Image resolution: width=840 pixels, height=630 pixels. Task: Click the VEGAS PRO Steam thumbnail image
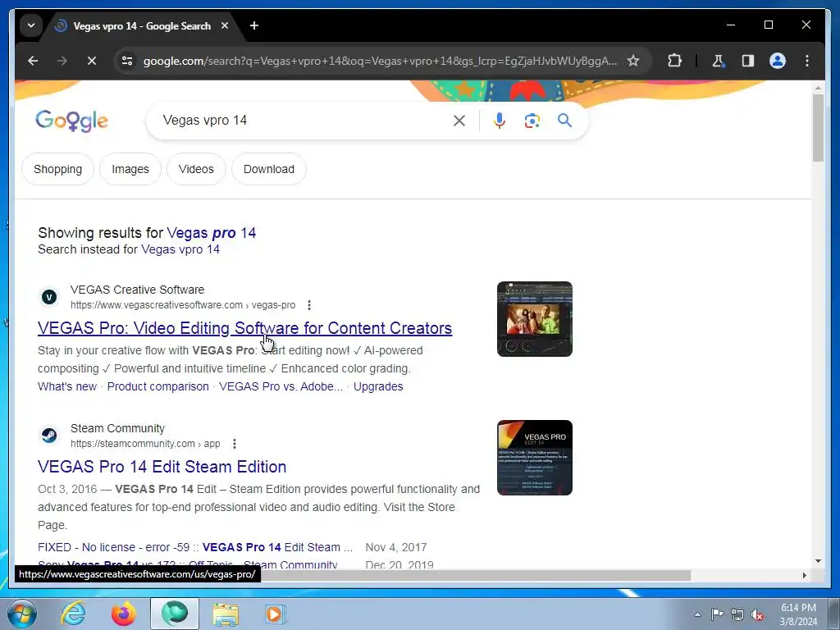535,458
